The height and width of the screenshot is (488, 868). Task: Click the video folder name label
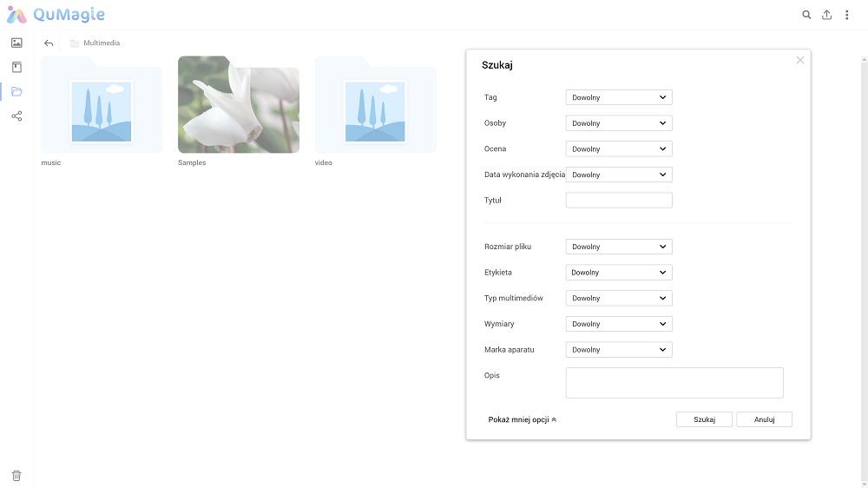[x=323, y=162]
